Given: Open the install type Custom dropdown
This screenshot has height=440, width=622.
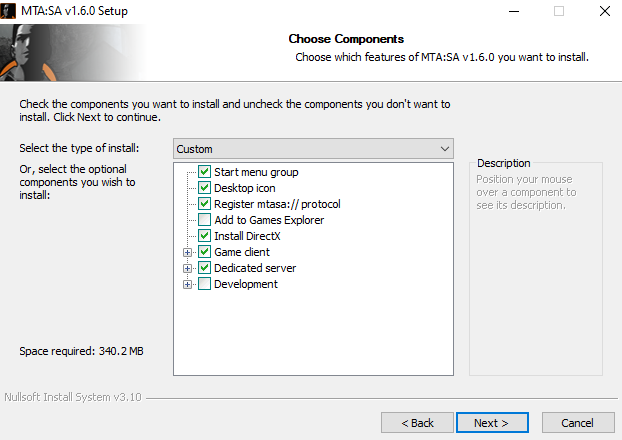Looking at the screenshot, I should [x=314, y=149].
